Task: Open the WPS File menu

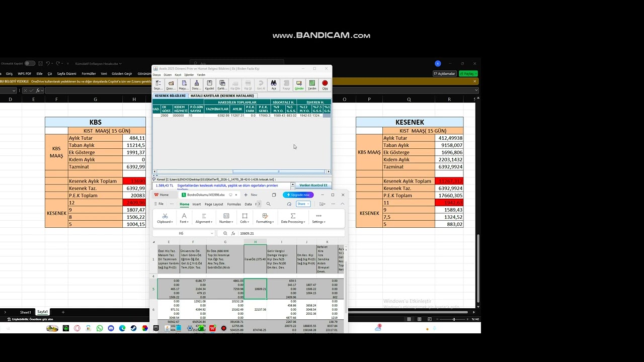Action: [x=158, y=204]
